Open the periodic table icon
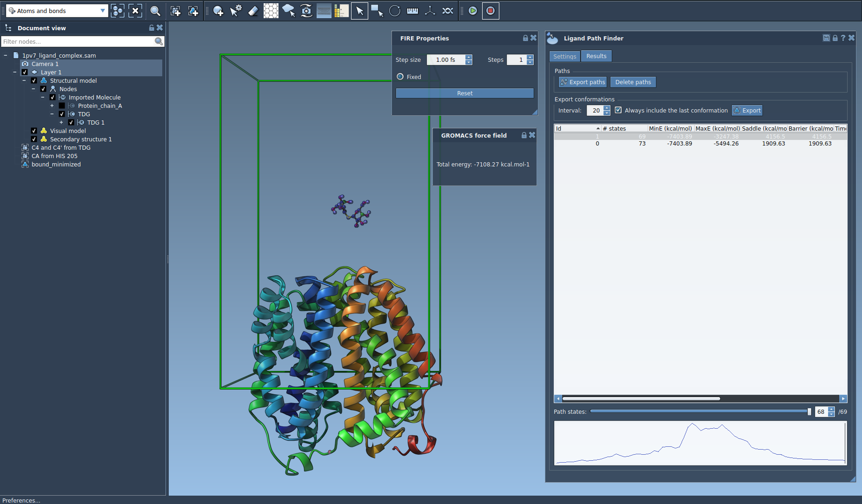Screen dimensions: 862x504 point(341,11)
